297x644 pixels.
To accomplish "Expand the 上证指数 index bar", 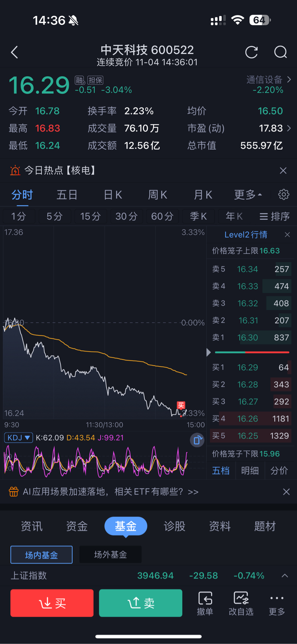I will 285,576.
